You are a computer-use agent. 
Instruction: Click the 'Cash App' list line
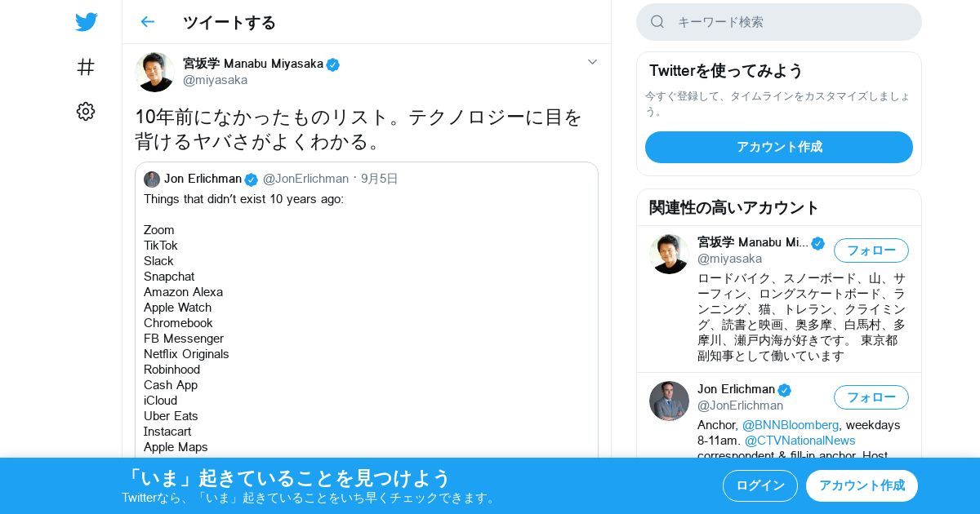(x=171, y=385)
